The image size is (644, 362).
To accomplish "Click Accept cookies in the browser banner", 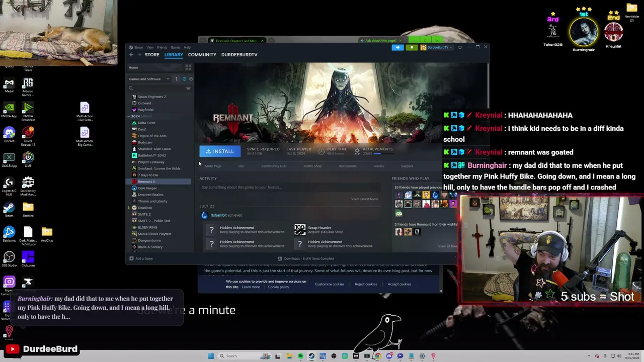I will pos(399,284).
